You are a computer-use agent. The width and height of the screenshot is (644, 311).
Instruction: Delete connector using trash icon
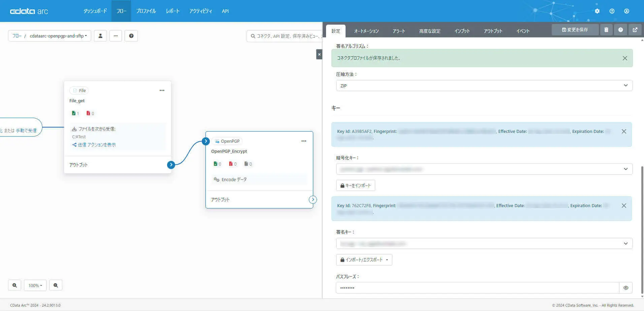(x=606, y=30)
